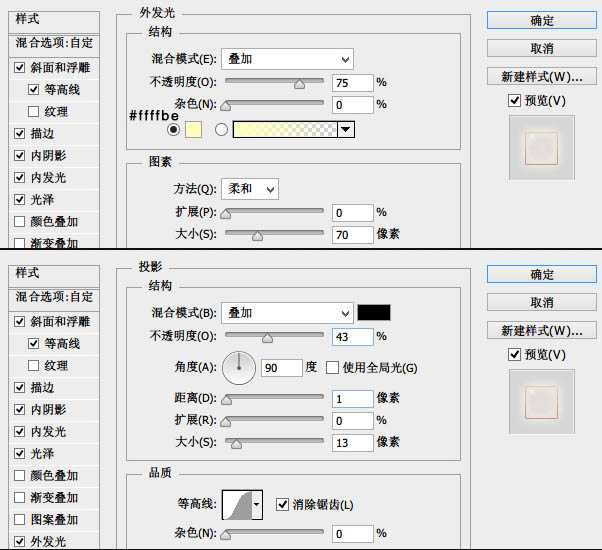This screenshot has width=602, height=550.
Task: Click the 大小(S) slider handle in 外发光 panel
Action: (257, 236)
